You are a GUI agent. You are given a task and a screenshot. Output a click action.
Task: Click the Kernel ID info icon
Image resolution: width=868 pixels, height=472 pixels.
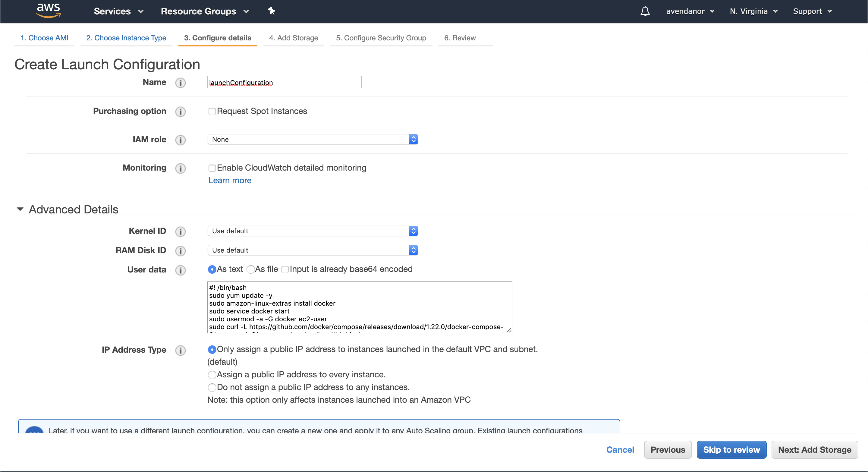(180, 231)
